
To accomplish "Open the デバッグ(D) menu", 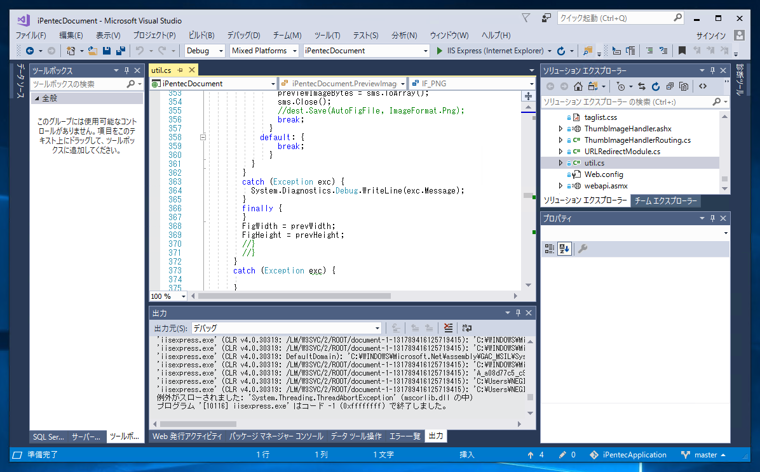I will pos(243,35).
